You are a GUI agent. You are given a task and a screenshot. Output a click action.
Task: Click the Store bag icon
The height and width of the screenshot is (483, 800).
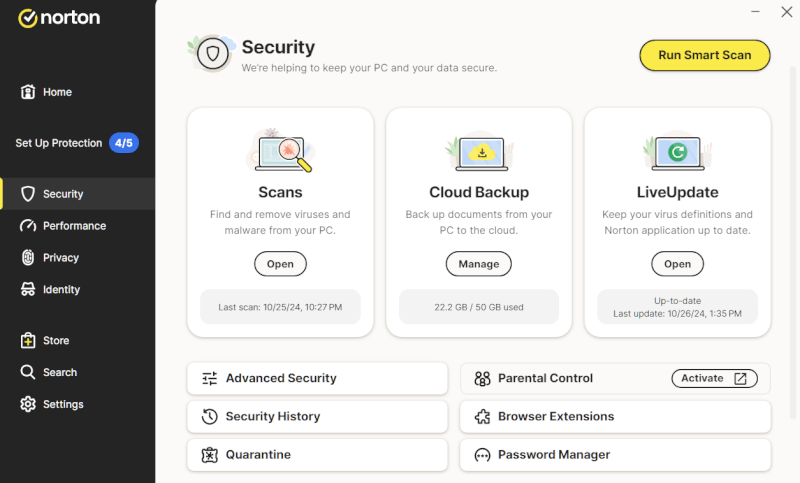click(x=28, y=340)
